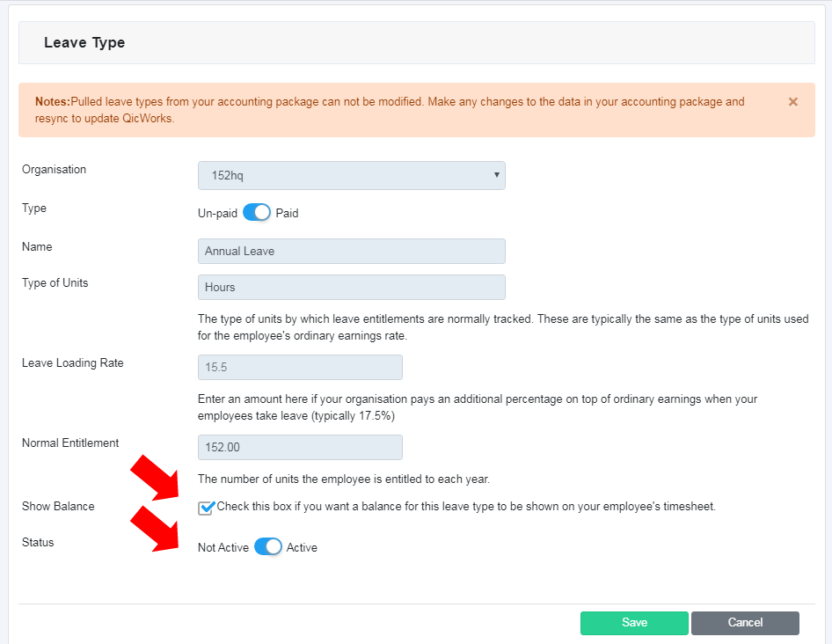Click the Show Balance field label
Screen dimensions: 832x644
[x=58, y=507]
